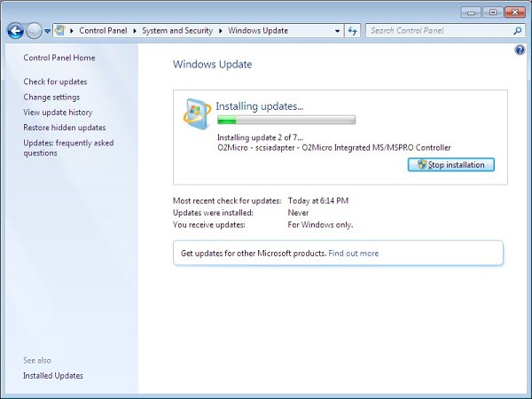
Task: Click Restore hidden updates
Action: click(65, 128)
